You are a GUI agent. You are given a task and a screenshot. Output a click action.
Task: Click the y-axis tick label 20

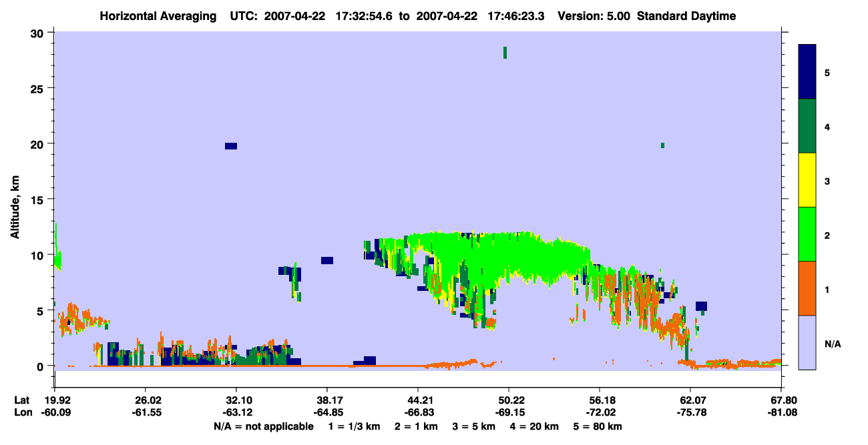39,143
